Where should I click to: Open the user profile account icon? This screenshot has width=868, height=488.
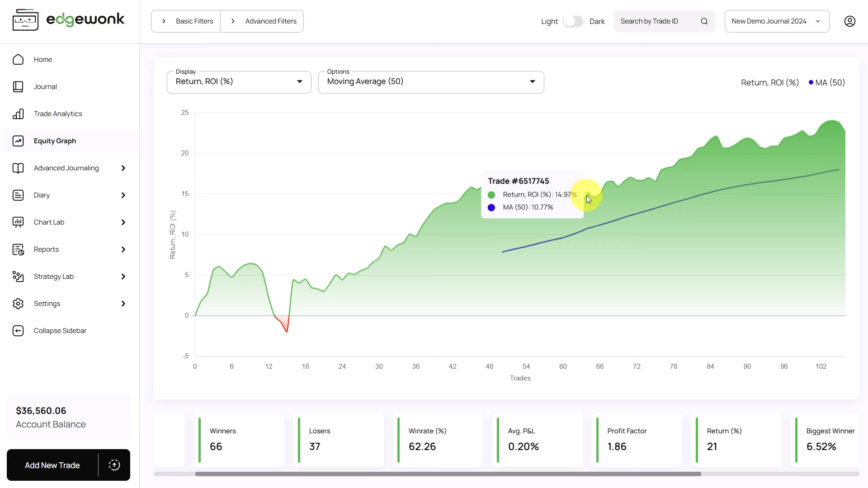[x=849, y=21]
